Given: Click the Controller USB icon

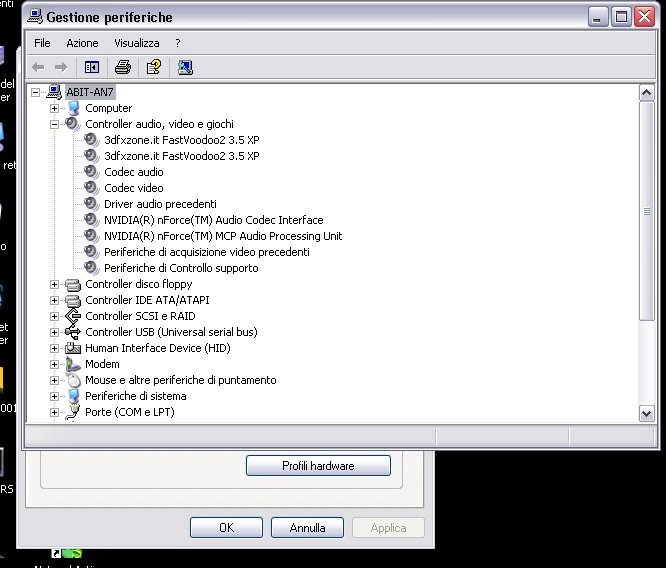Looking at the screenshot, I should 73,332.
